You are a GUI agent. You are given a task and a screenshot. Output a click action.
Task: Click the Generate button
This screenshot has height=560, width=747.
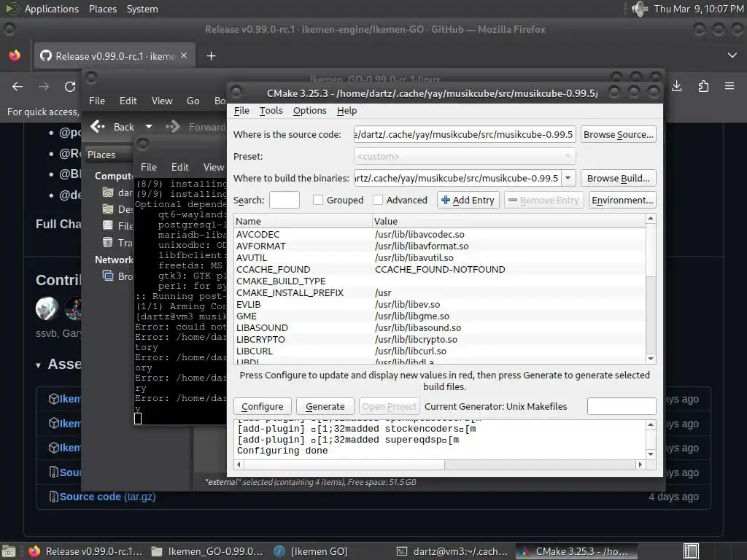(x=325, y=406)
